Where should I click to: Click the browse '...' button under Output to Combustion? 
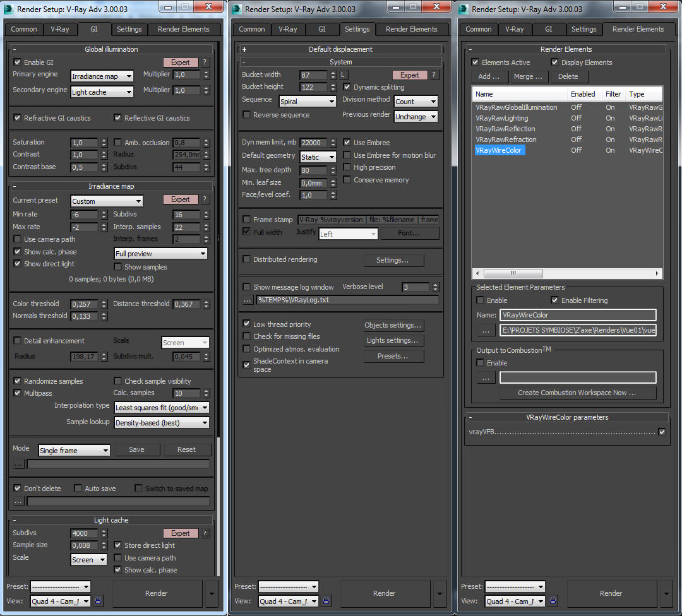point(486,378)
